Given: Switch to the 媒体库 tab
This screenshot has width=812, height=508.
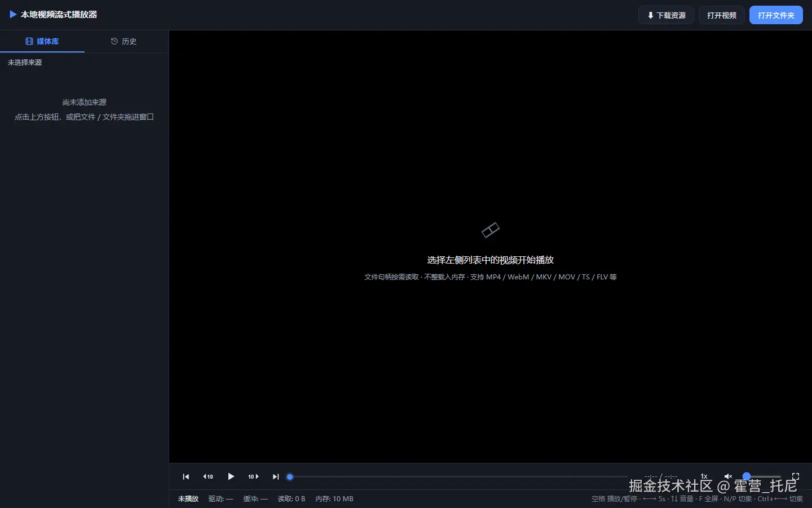Looking at the screenshot, I should click(42, 41).
